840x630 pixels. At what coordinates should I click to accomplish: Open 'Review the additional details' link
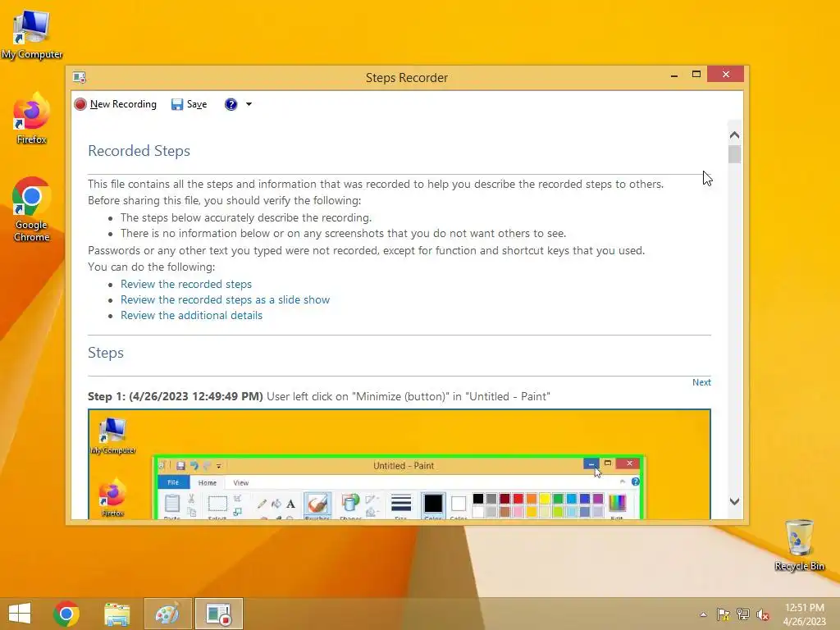(191, 315)
